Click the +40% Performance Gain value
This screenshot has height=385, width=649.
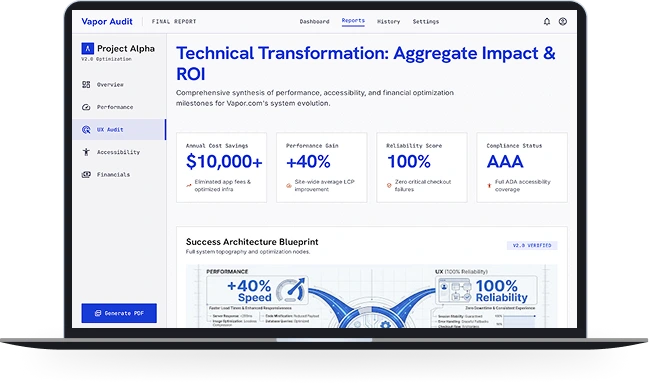pyautogui.click(x=308, y=161)
